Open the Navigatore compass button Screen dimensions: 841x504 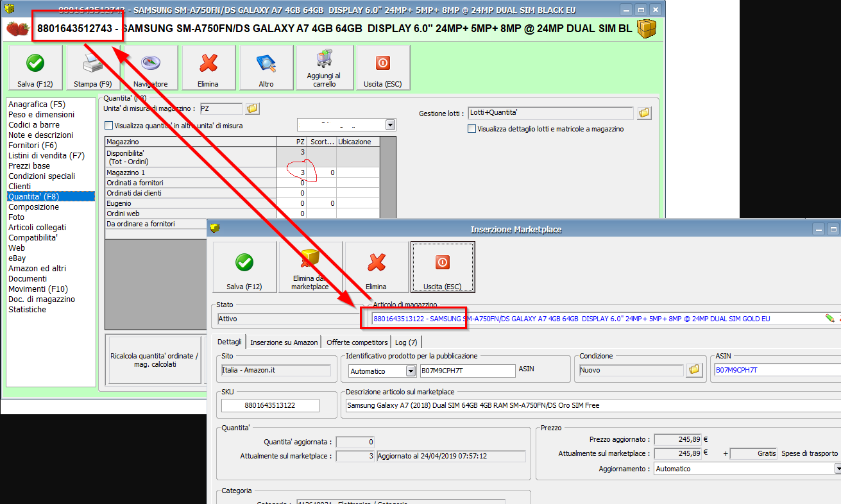(x=151, y=68)
